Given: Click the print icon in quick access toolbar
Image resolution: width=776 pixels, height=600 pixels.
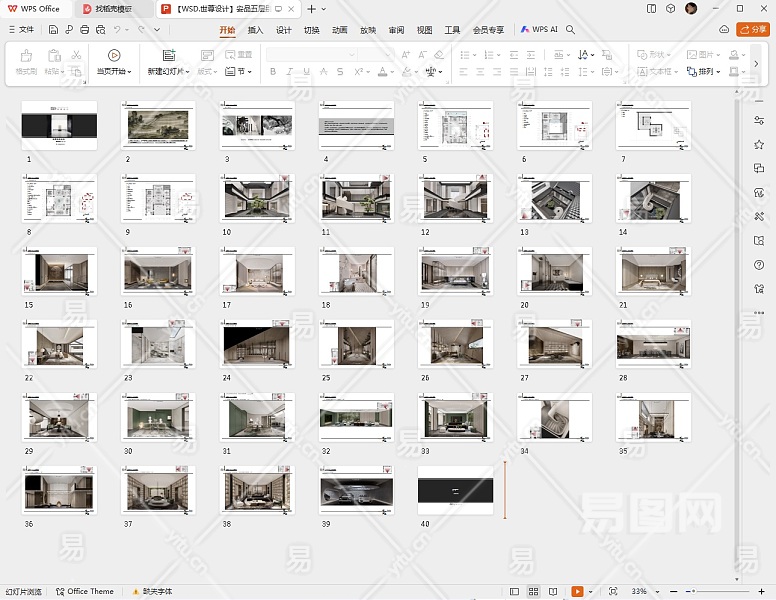Looking at the screenshot, I should 84,30.
